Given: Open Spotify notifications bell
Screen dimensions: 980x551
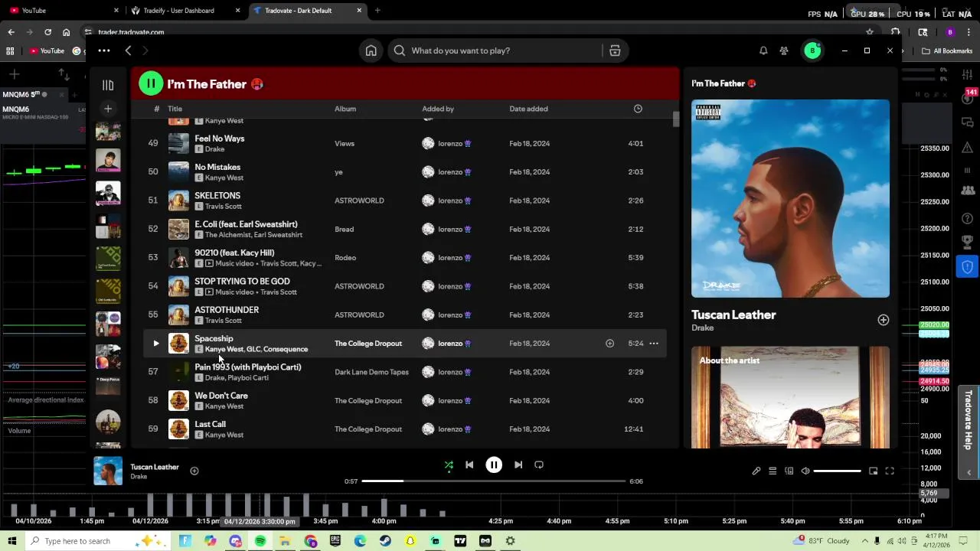Looking at the screenshot, I should (x=763, y=51).
